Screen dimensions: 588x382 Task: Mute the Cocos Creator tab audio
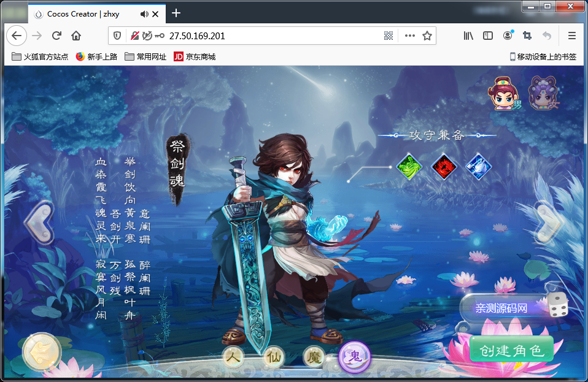(144, 14)
